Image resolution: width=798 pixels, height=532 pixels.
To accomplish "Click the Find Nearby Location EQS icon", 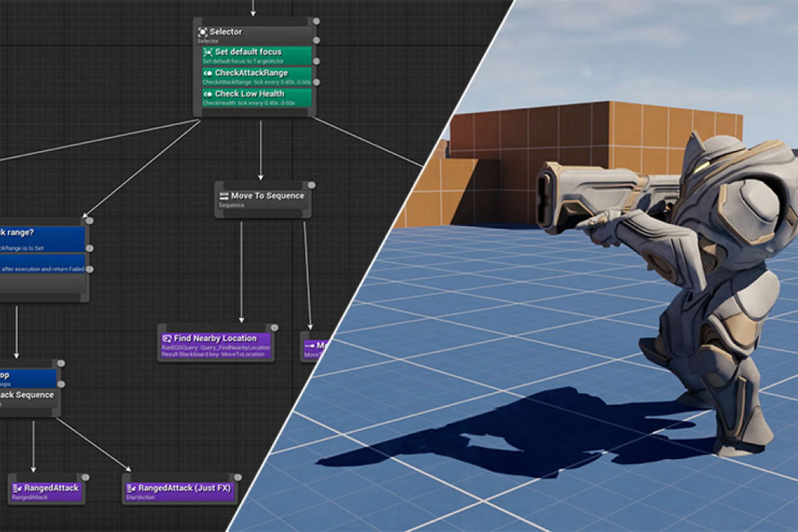I will [167, 338].
